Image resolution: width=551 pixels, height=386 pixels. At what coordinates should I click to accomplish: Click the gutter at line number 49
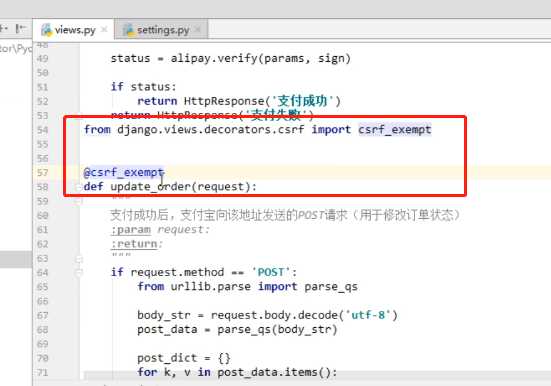43,58
